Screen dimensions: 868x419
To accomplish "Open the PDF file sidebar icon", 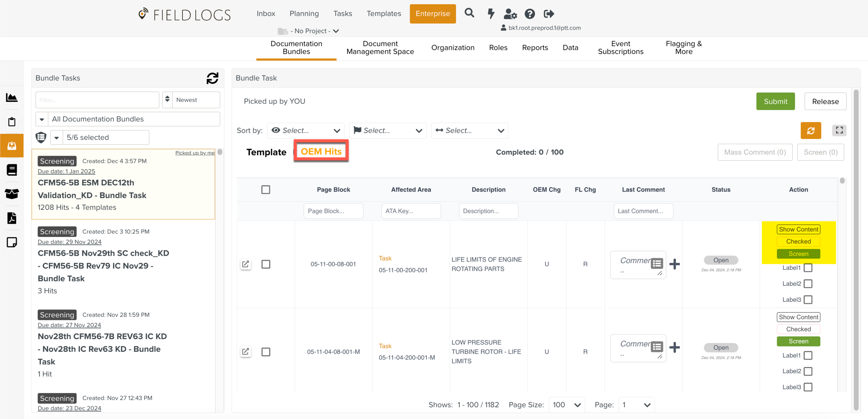I will 12,218.
